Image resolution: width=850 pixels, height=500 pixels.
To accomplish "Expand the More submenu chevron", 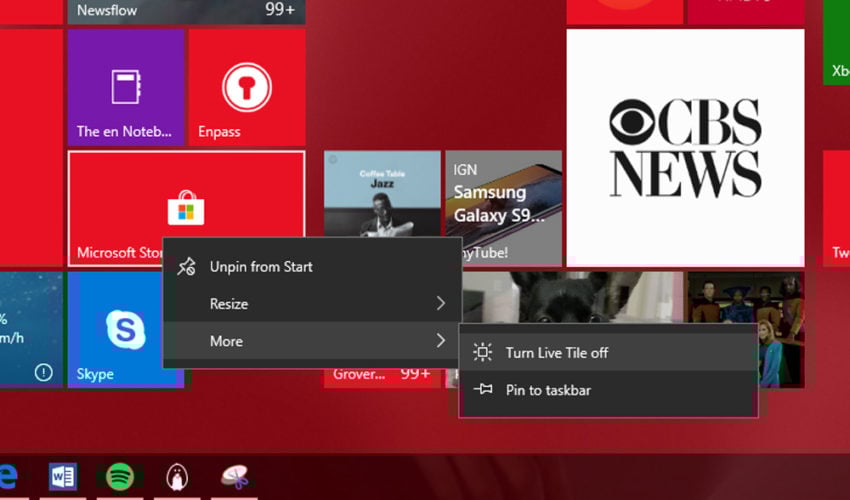I will pos(441,341).
